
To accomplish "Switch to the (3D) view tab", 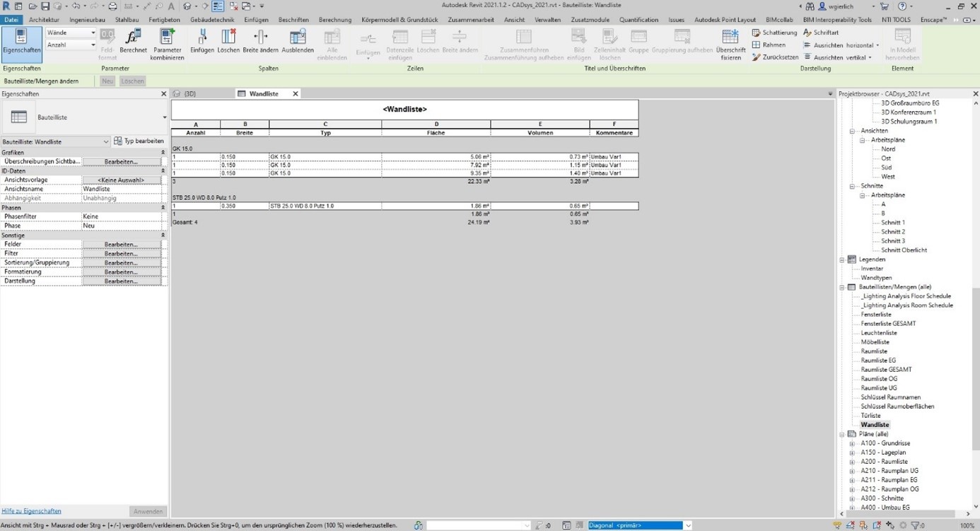I will 189,94.
